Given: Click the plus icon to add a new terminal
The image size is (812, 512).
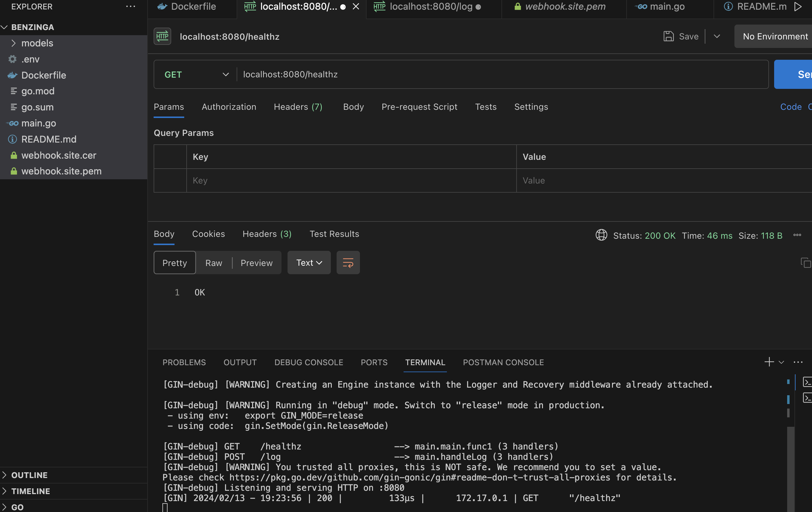Looking at the screenshot, I should tap(769, 362).
